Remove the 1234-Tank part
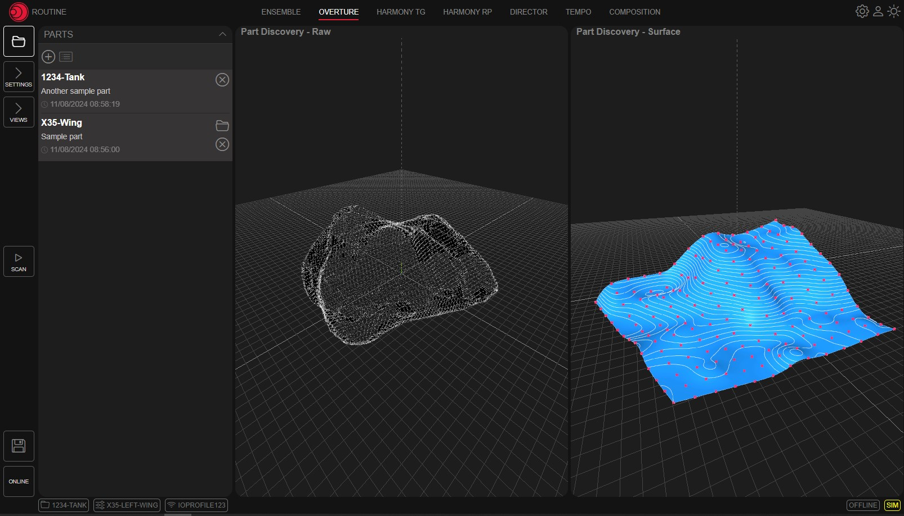Viewport: 904px width, 516px height. (x=222, y=80)
